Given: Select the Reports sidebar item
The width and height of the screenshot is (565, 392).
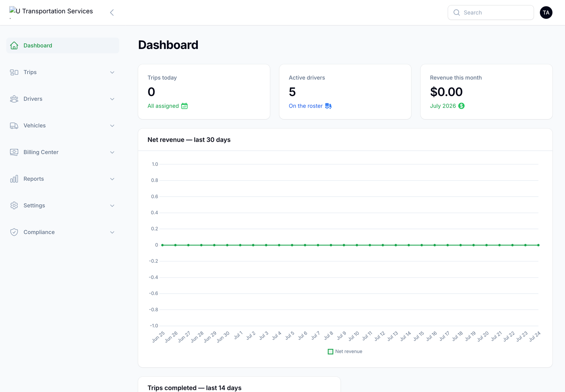Looking at the screenshot, I should coord(63,179).
